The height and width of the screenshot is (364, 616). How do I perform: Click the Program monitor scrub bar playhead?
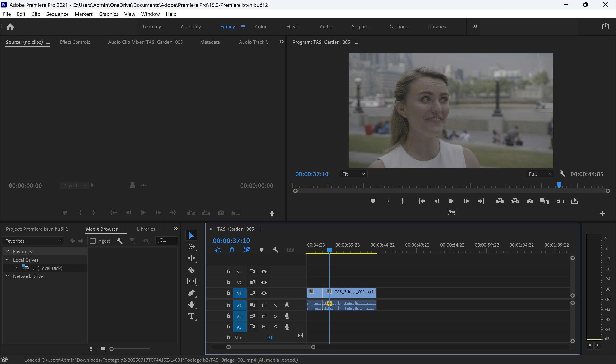[x=559, y=185]
